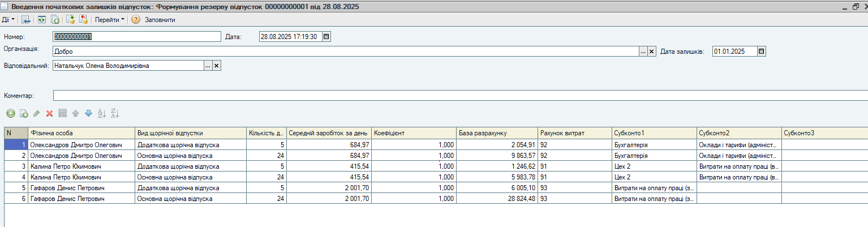Click the Фізична особа column header

tap(81, 133)
